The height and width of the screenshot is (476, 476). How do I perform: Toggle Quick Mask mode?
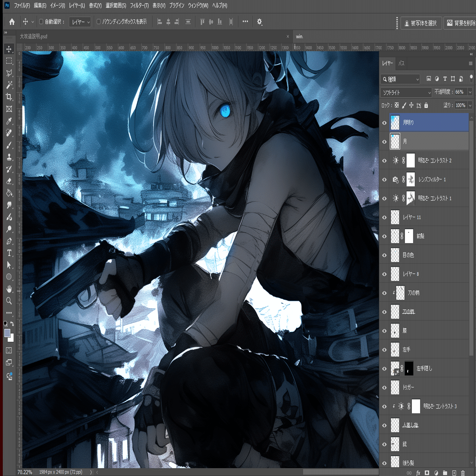[9, 351]
